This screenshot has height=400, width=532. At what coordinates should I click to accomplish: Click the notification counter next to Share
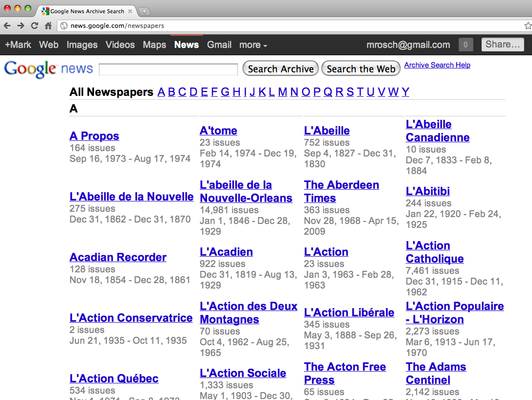465,44
